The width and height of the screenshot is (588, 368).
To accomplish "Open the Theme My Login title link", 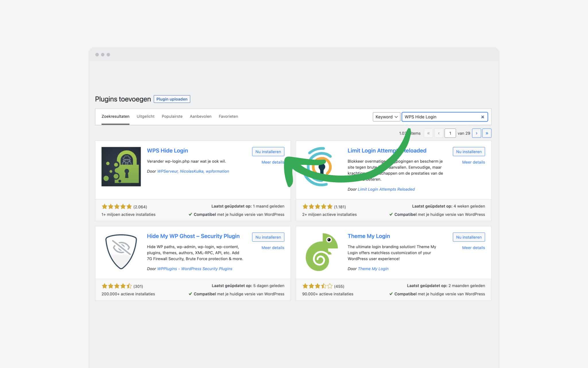I will (x=369, y=236).
